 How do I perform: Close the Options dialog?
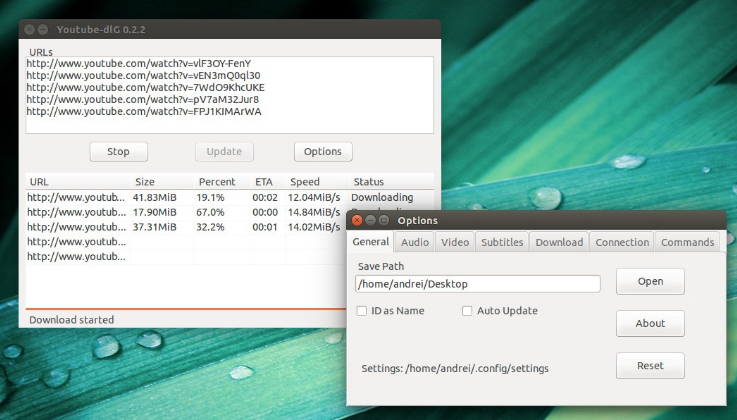(357, 220)
